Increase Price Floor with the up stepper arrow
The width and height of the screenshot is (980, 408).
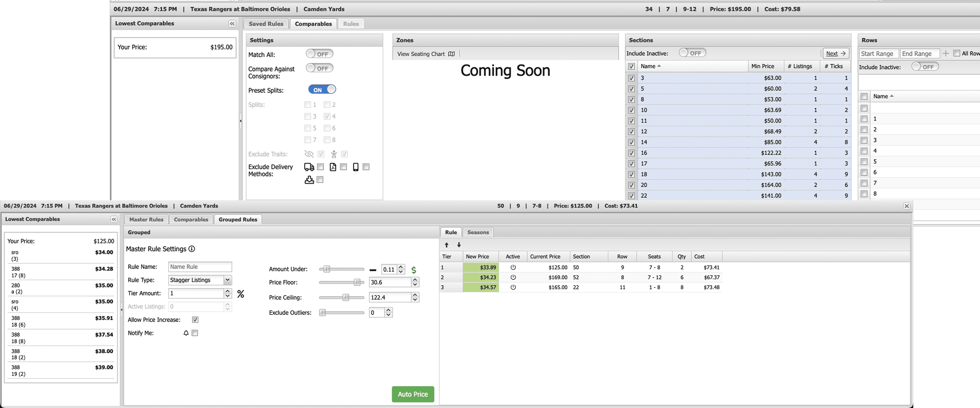pos(415,280)
